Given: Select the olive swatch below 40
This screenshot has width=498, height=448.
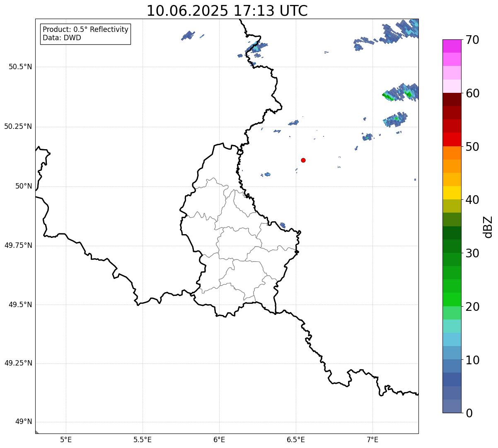Looking at the screenshot, I should point(452,206).
